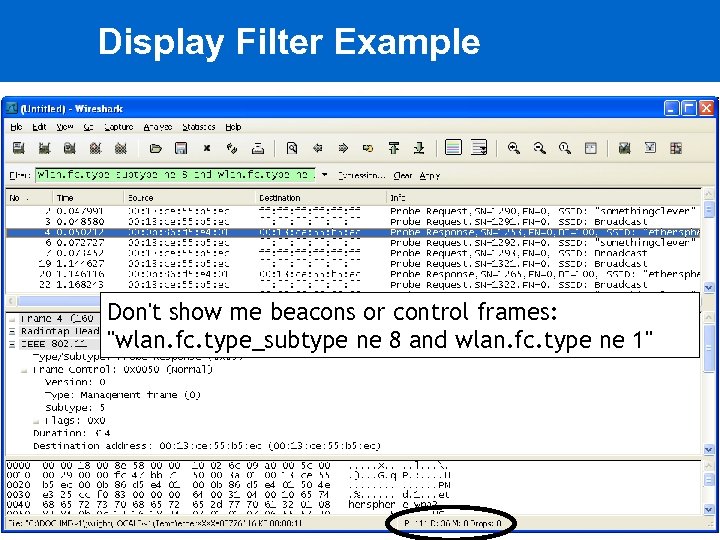Toggle auto scroll in live capture icon

(x=479, y=148)
